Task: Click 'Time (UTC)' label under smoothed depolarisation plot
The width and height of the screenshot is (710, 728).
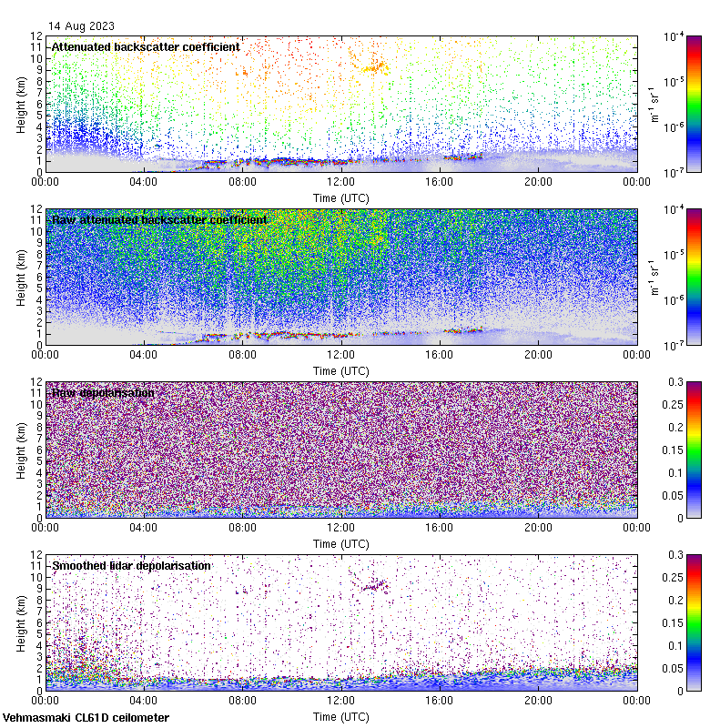Action: [340, 717]
